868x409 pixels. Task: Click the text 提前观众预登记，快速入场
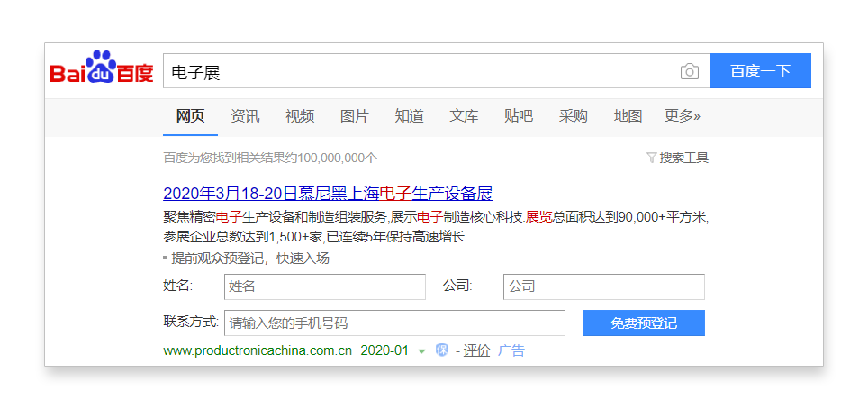[250, 259]
